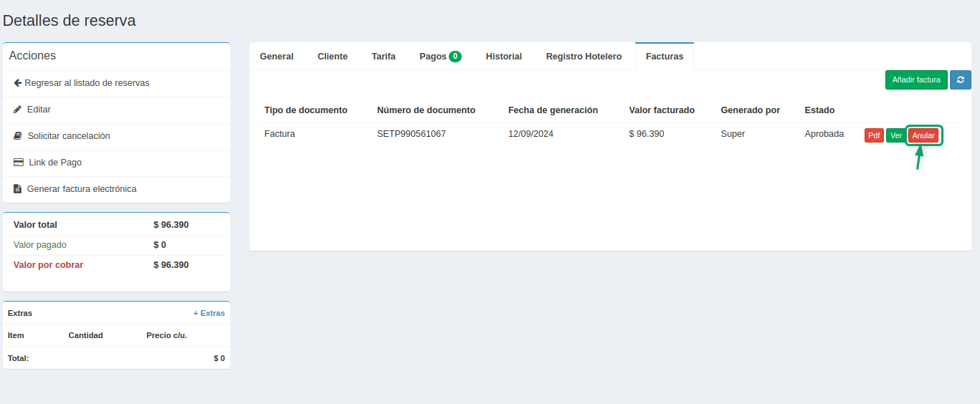
Task: Go to the Pagos tab
Action: click(x=440, y=57)
